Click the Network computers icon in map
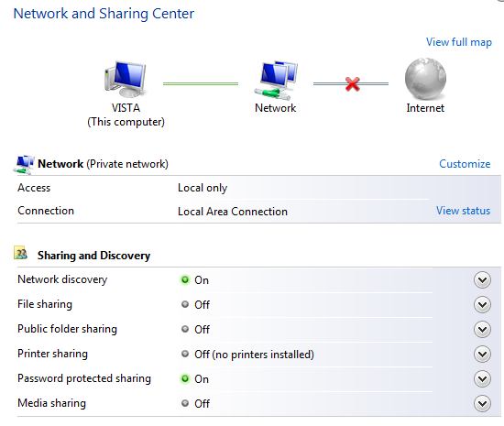Screen dimensions: 504x426 pyautogui.click(x=276, y=80)
